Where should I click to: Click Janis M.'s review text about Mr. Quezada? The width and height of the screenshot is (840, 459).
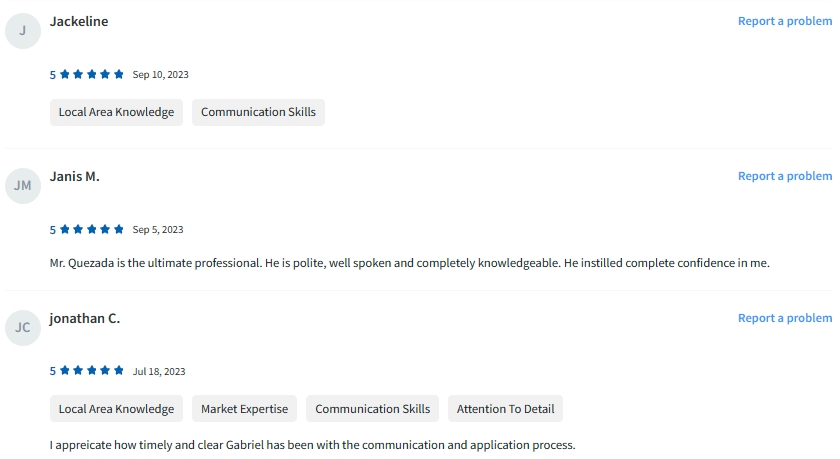(x=409, y=263)
